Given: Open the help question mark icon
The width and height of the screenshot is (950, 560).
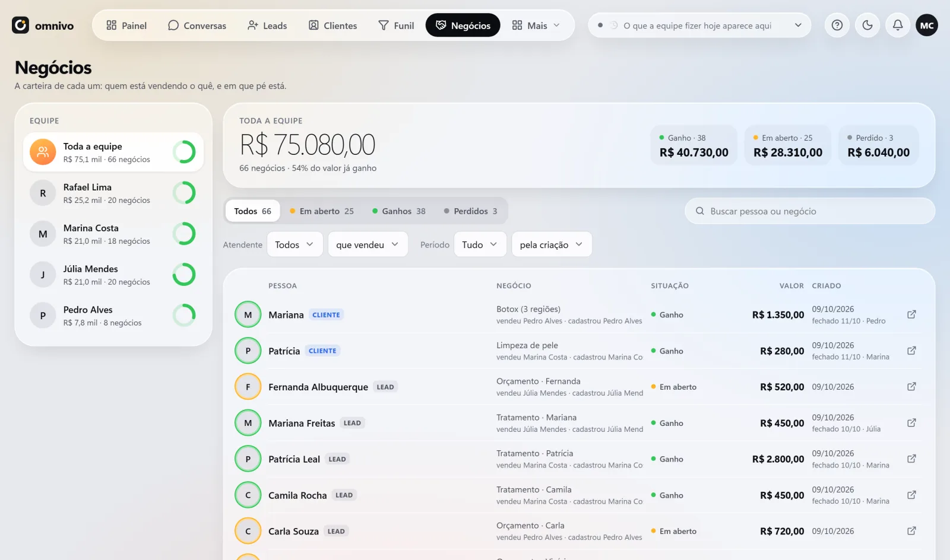Looking at the screenshot, I should pos(837,25).
